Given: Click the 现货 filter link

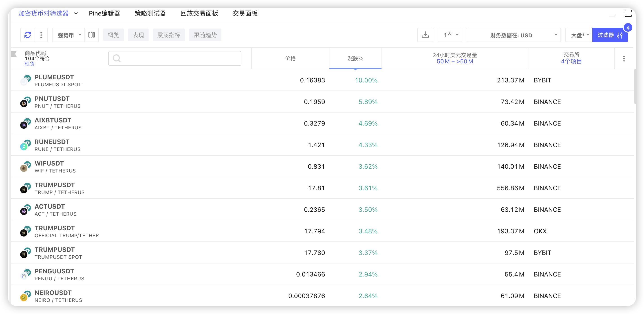Looking at the screenshot, I should click(29, 64).
